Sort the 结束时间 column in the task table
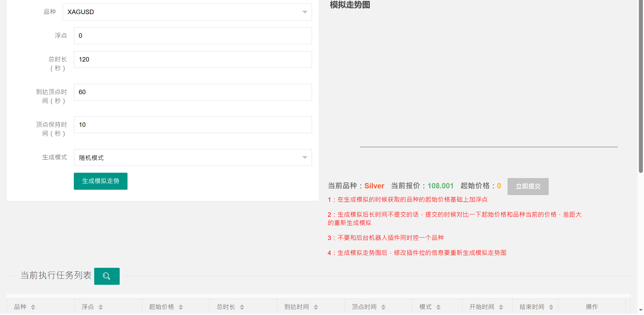This screenshot has width=644, height=315. click(551, 307)
